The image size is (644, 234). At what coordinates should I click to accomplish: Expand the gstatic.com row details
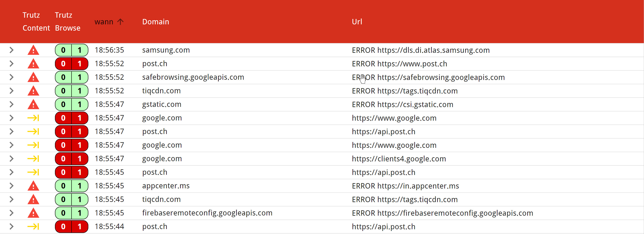click(11, 105)
